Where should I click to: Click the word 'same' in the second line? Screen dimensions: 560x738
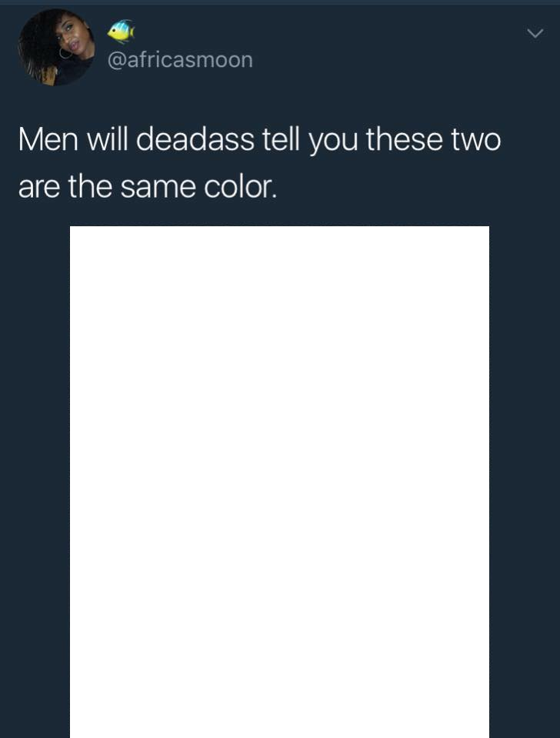pyautogui.click(x=158, y=188)
